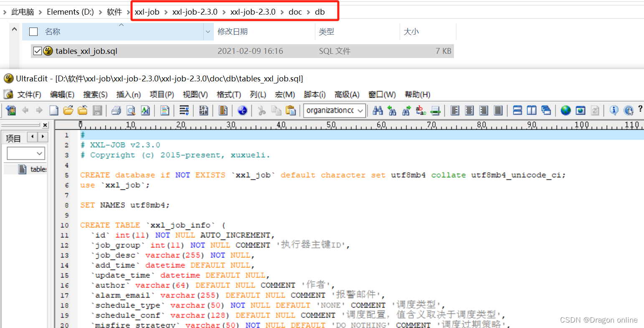
Task: Click the close file folder icon
Action: pos(83,110)
